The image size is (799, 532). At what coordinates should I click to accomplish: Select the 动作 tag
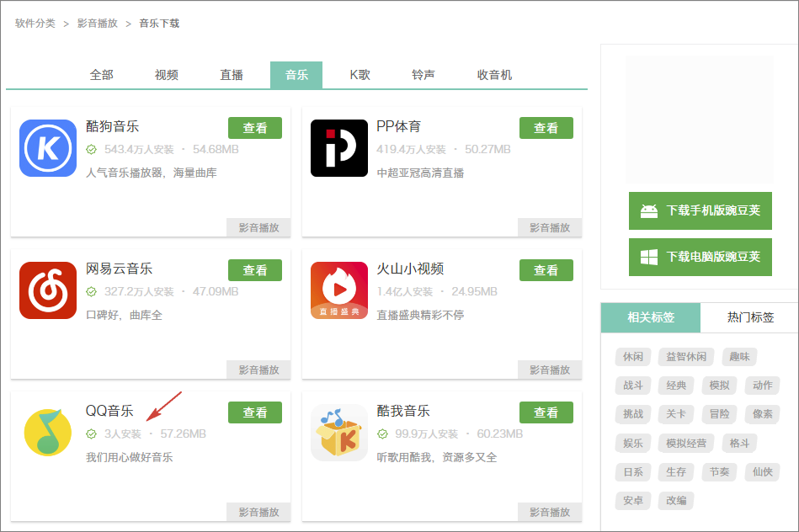point(762,386)
